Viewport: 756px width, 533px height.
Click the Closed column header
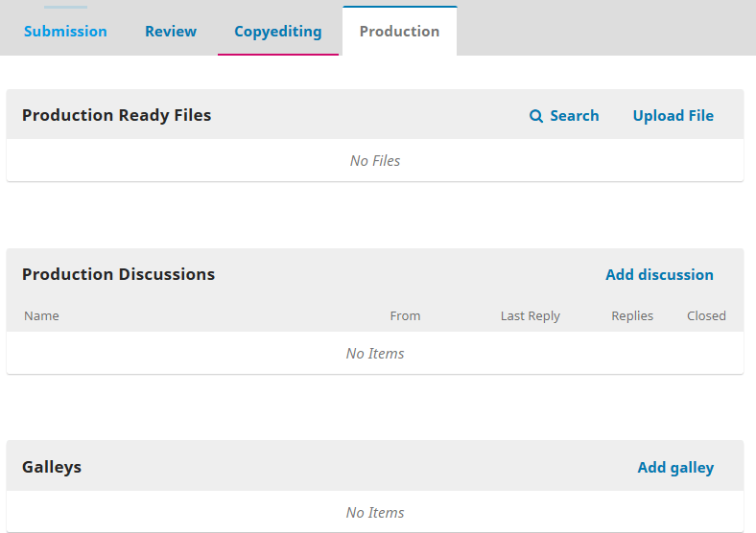706,316
